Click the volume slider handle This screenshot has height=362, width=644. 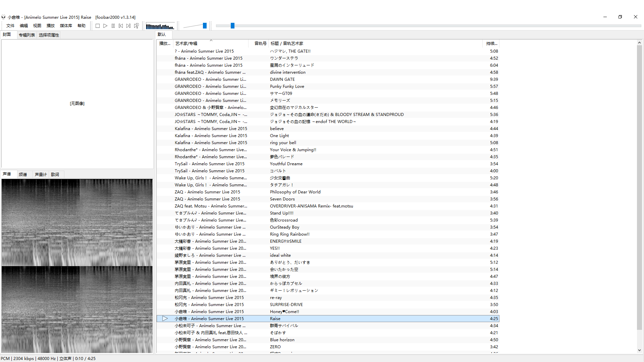point(205,26)
